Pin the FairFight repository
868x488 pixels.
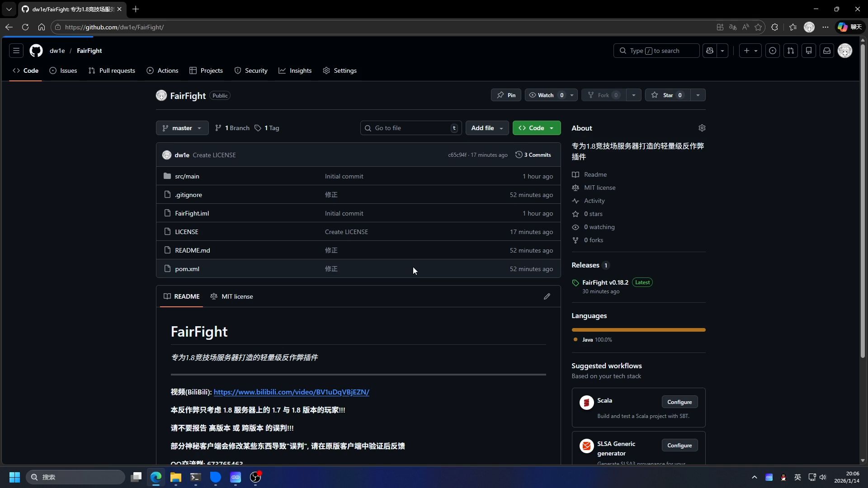[506, 95]
